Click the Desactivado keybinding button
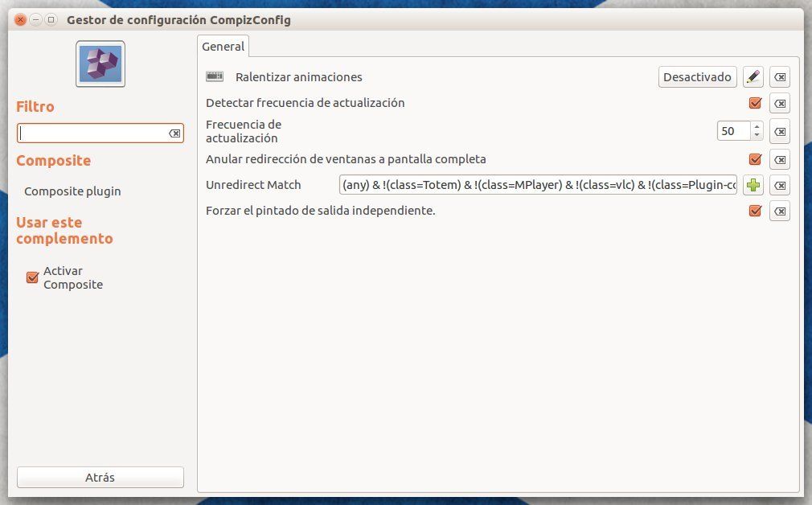Screen dimensions: 812x505 tap(697, 77)
